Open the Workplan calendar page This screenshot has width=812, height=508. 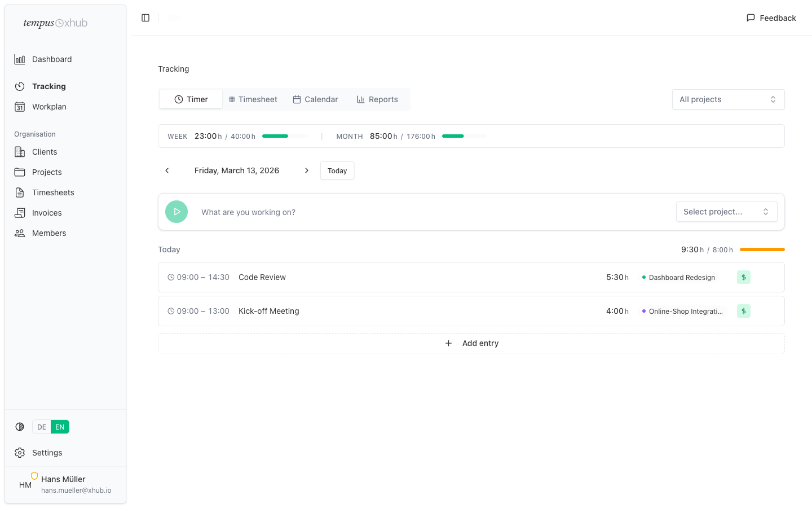pyautogui.click(x=49, y=107)
